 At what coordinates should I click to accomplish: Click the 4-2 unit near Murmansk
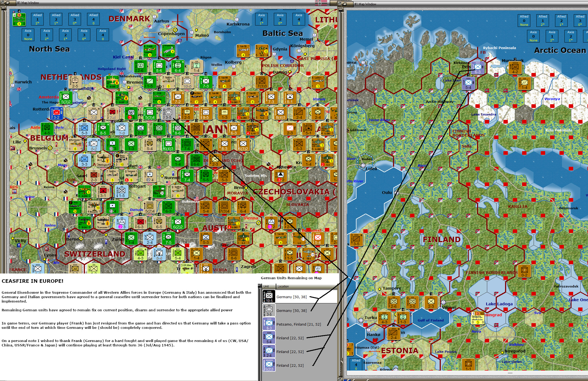(515, 68)
